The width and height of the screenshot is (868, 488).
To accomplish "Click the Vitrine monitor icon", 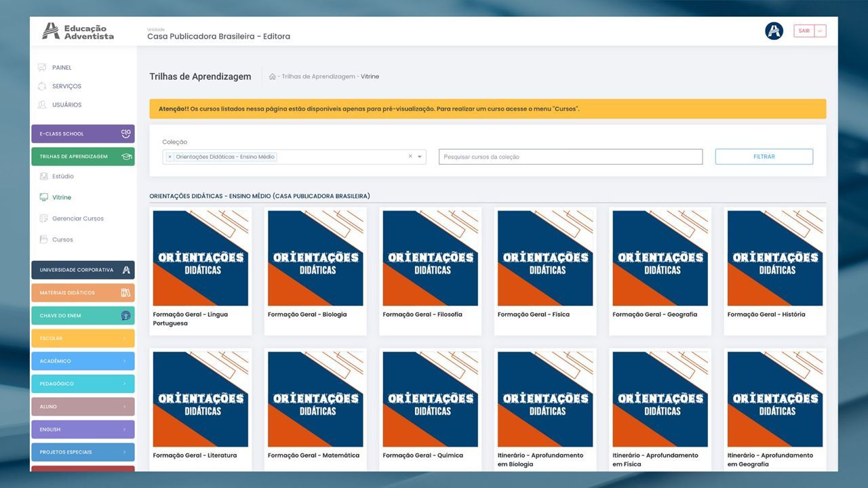I will tap(43, 197).
